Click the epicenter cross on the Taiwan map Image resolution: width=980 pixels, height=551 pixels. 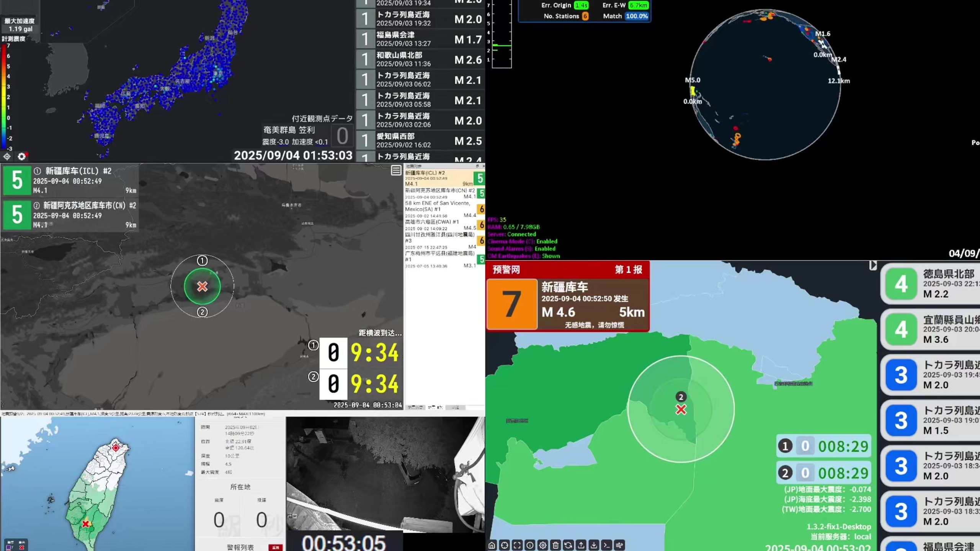click(x=86, y=523)
